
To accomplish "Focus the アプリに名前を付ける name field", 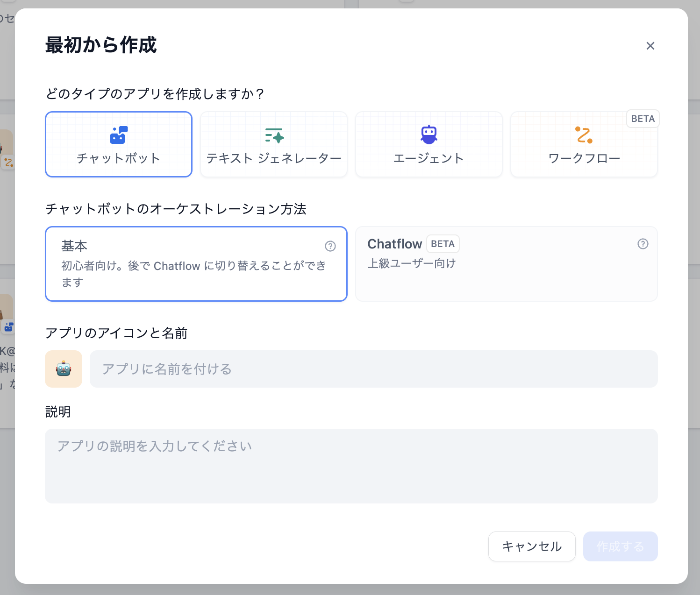I will tap(374, 369).
